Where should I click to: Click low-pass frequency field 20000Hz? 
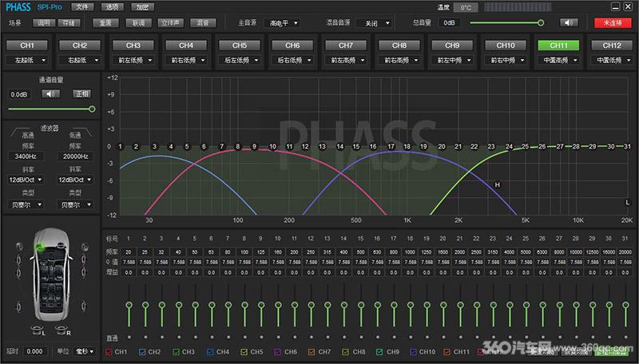tap(75, 156)
